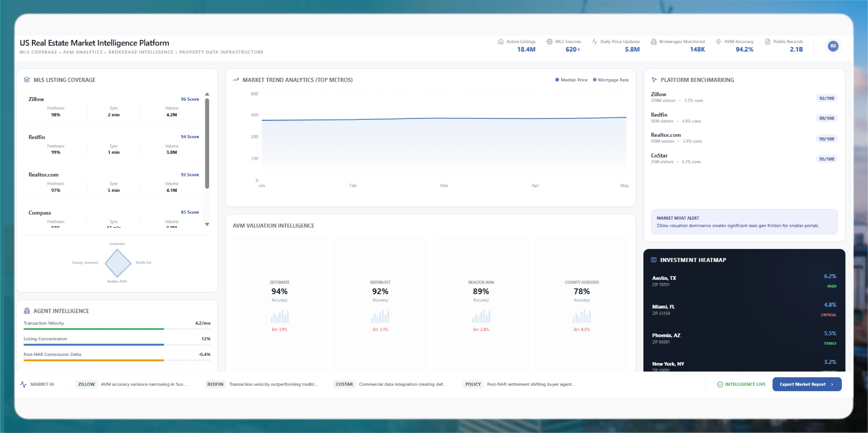Toggle the Median Price legend item
This screenshot has height=433, width=868.
[x=571, y=80]
